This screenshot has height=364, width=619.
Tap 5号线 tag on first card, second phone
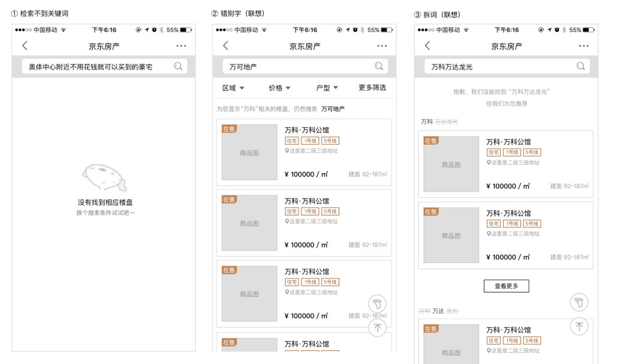[x=330, y=141]
